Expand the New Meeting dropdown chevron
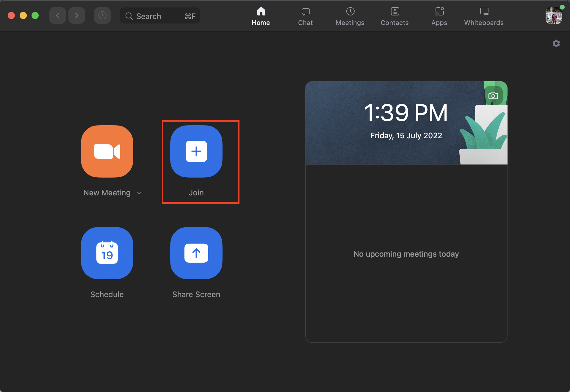The width and height of the screenshot is (570, 392). pyautogui.click(x=139, y=193)
